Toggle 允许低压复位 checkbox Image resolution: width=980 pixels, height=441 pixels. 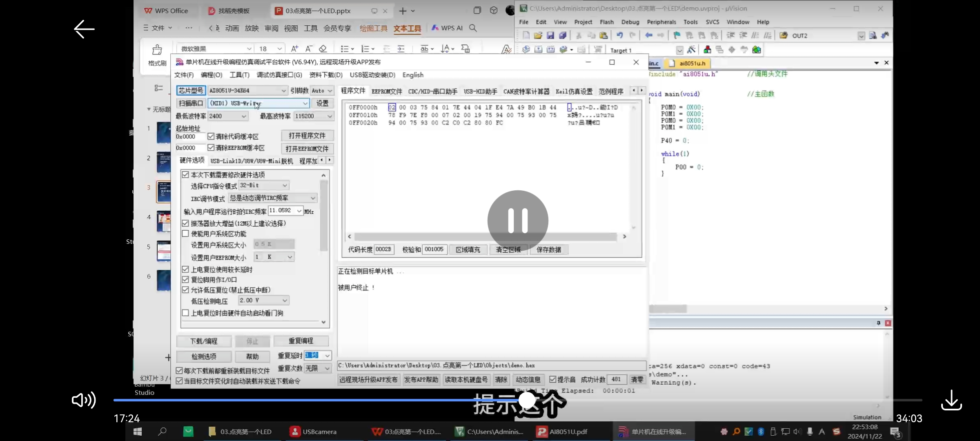tap(185, 290)
